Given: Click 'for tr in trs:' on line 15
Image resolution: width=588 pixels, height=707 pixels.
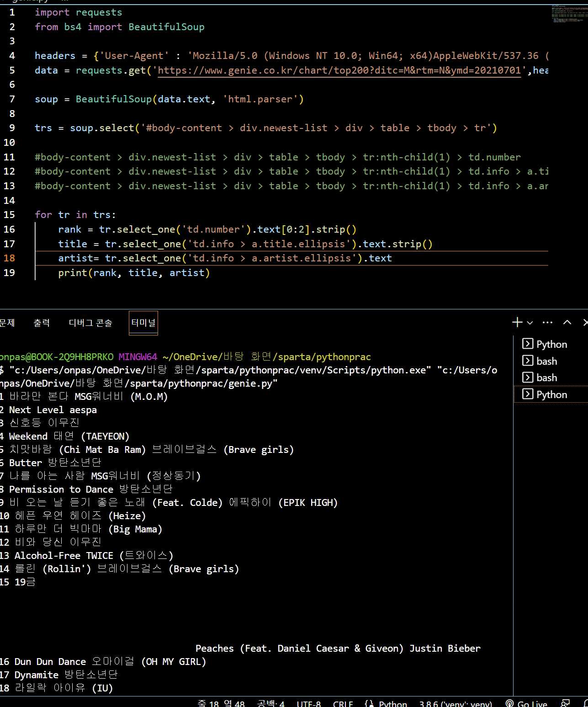Looking at the screenshot, I should (75, 215).
